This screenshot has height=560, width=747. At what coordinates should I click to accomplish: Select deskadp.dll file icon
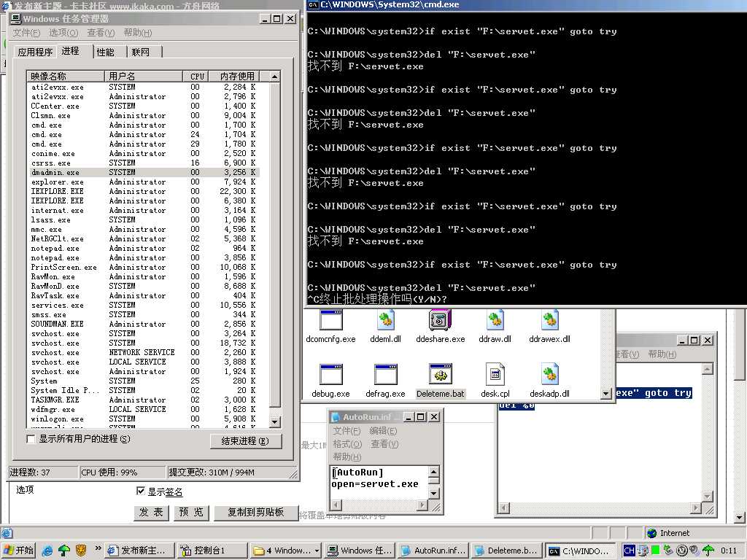550,374
